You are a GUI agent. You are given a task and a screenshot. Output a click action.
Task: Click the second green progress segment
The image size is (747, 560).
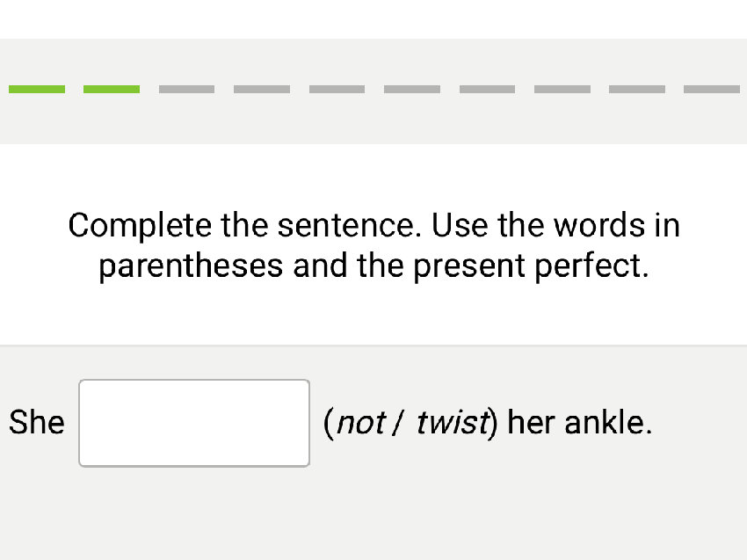click(x=112, y=89)
